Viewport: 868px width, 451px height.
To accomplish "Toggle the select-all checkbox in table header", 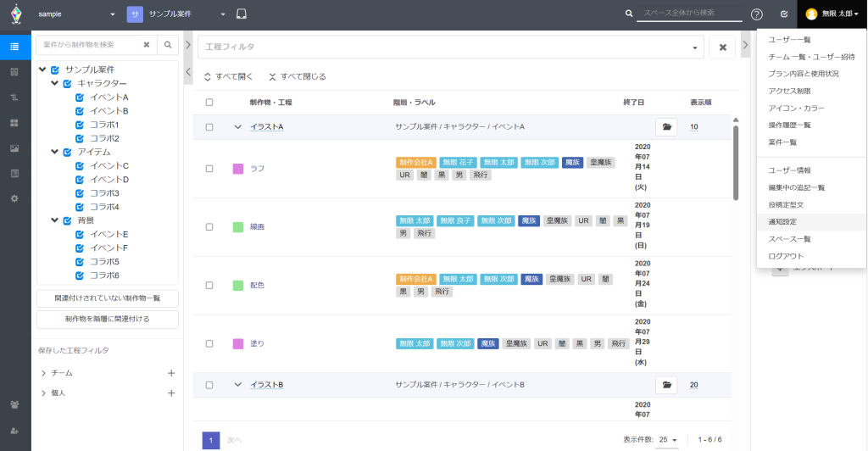I will [x=209, y=103].
